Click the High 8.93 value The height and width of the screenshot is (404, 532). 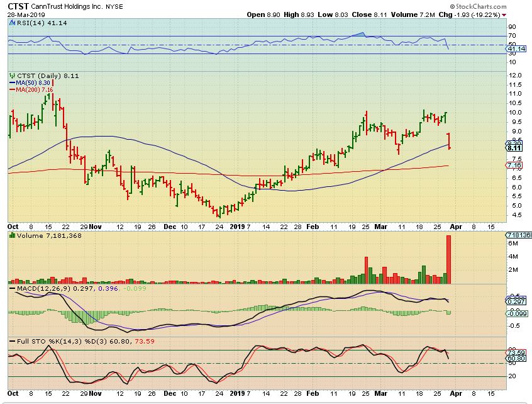[299, 14]
